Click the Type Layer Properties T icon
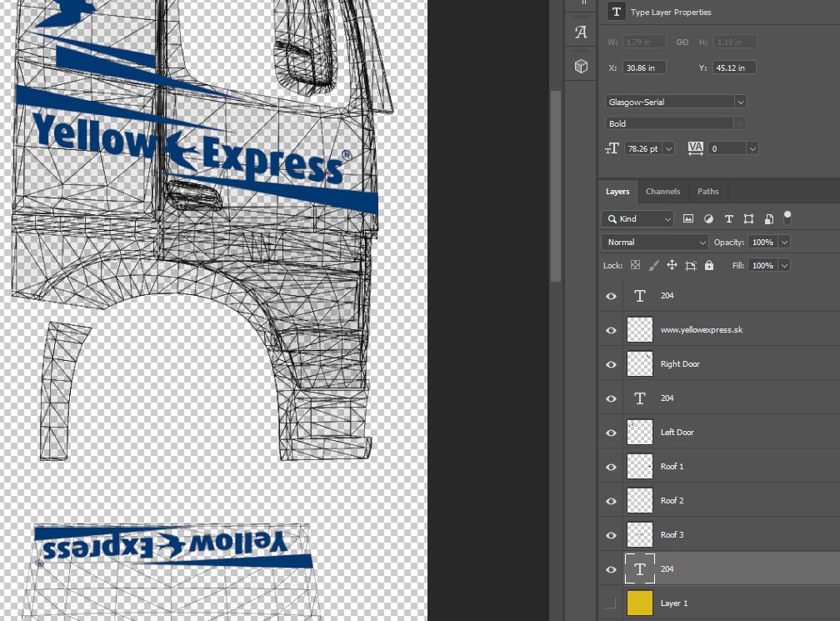This screenshot has width=840, height=621. pyautogui.click(x=617, y=12)
